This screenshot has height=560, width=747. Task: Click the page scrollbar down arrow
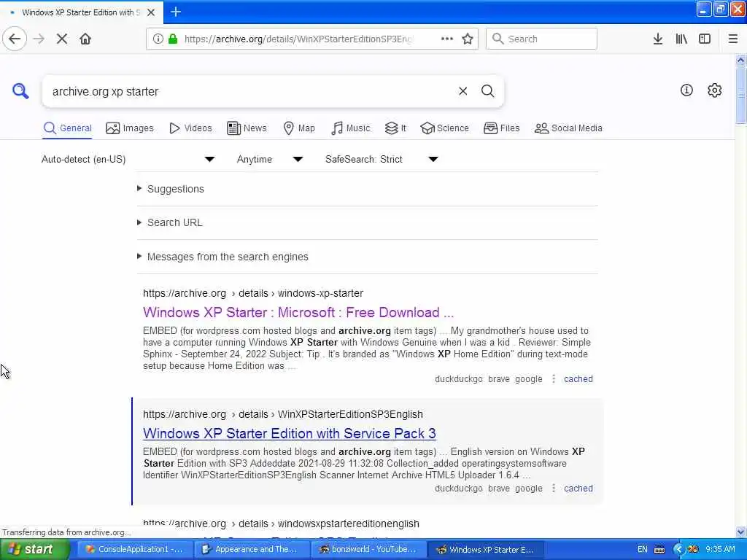[x=740, y=532]
